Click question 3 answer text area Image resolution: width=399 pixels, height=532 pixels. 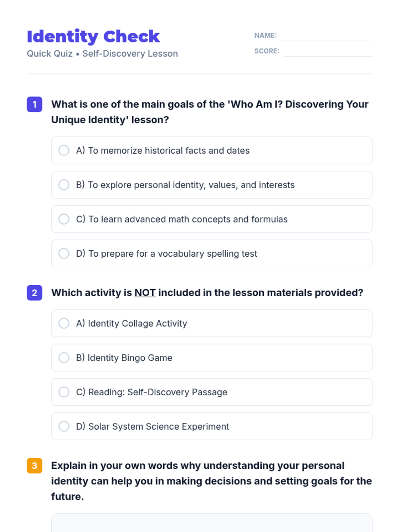[211, 523]
